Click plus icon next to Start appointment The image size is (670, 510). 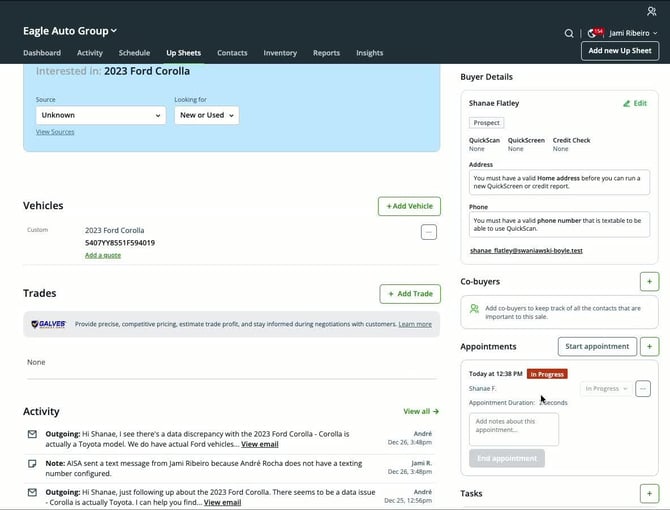coord(650,347)
